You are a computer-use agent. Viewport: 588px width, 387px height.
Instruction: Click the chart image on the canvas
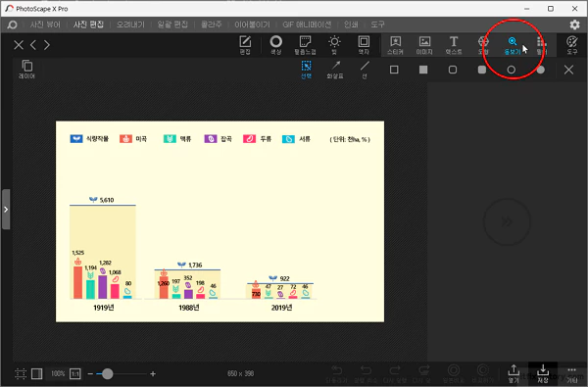(220, 221)
